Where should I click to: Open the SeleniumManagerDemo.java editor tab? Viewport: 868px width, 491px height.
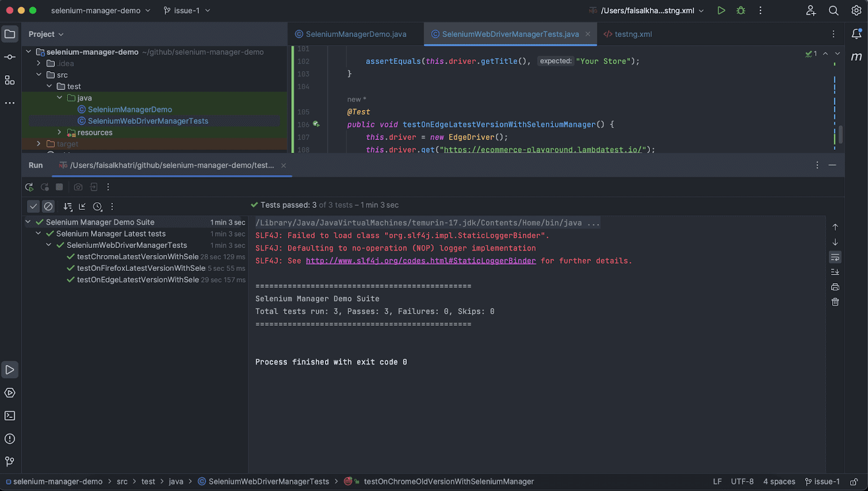(x=355, y=34)
